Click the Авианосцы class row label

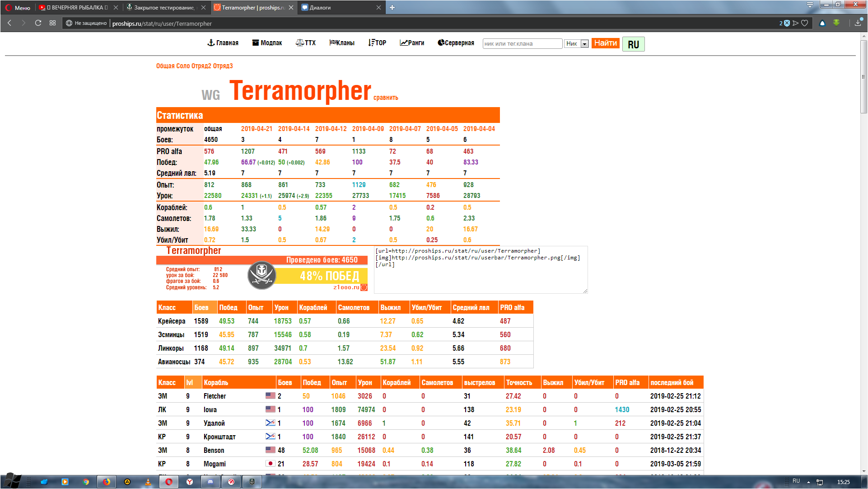[174, 362]
